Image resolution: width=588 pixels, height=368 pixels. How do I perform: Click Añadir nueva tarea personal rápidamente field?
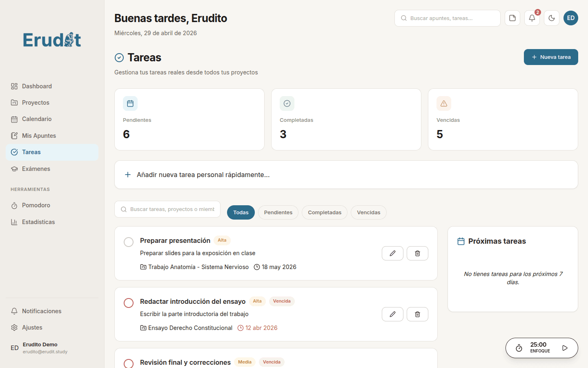346,175
